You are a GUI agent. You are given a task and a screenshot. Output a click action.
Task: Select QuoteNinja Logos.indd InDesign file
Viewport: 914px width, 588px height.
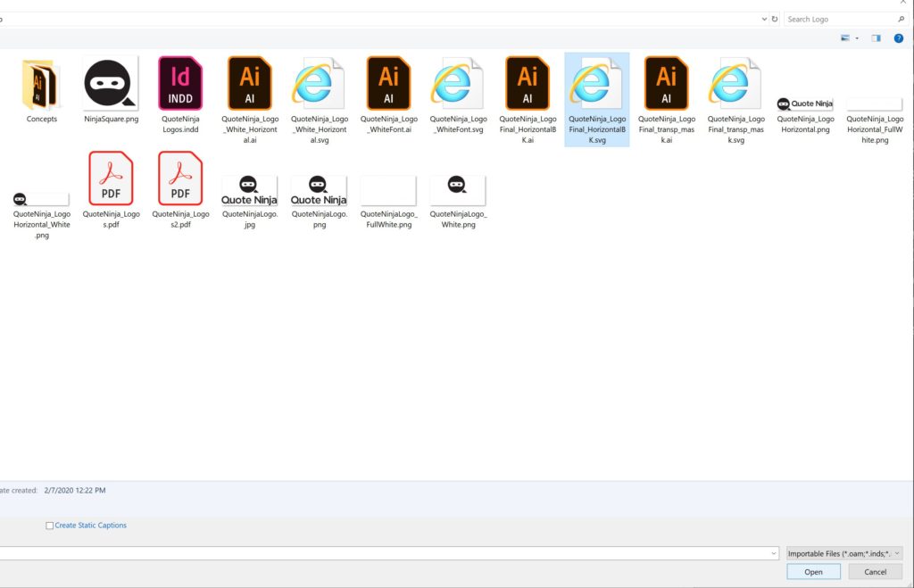tap(180, 95)
